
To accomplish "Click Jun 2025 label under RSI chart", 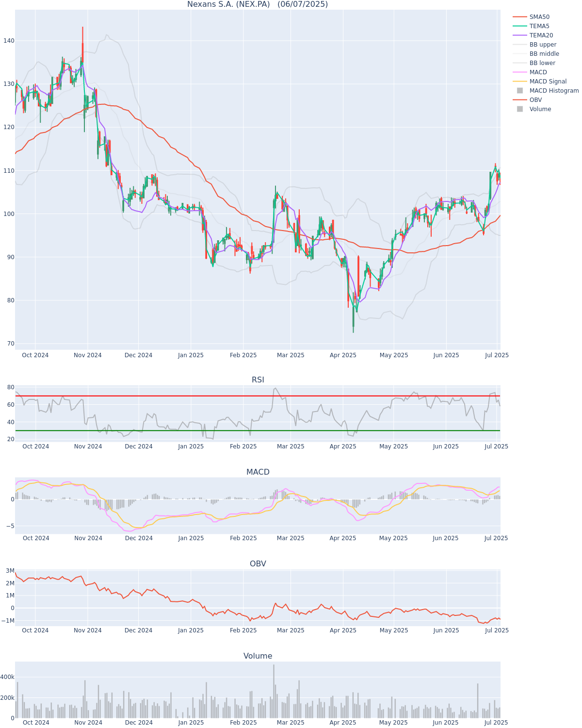I will point(446,447).
